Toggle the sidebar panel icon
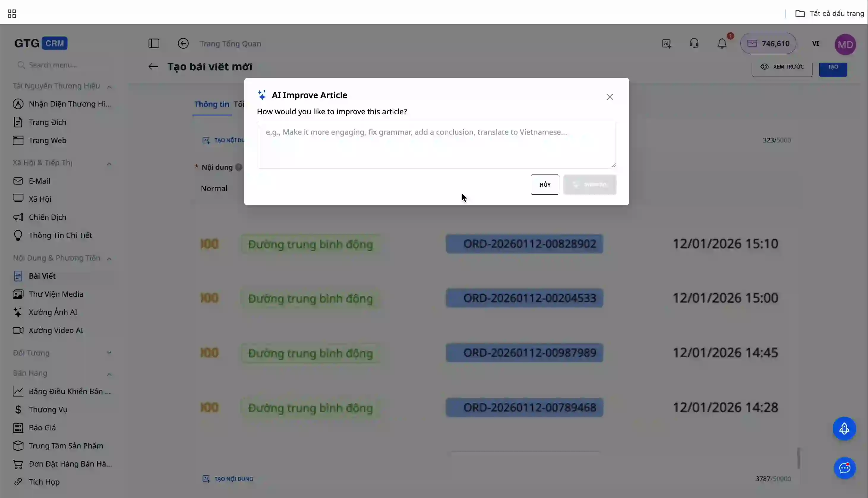This screenshot has width=868, height=498. coord(154,43)
